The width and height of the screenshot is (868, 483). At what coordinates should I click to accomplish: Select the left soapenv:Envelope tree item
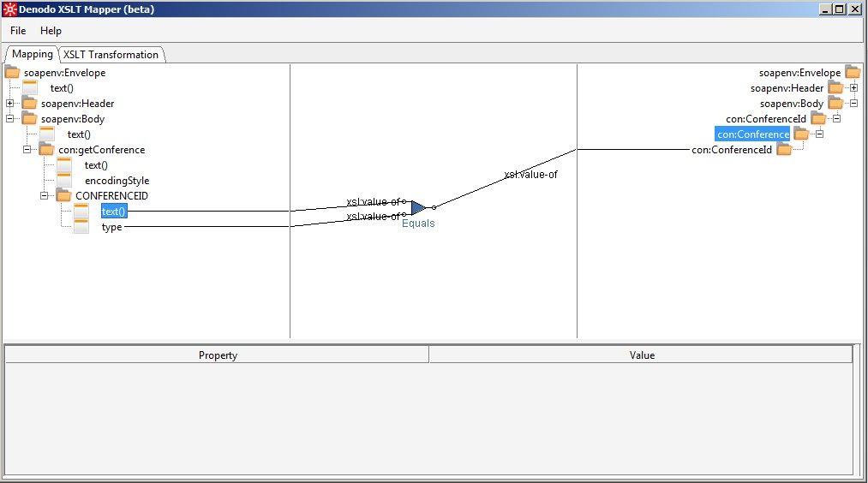coord(64,73)
